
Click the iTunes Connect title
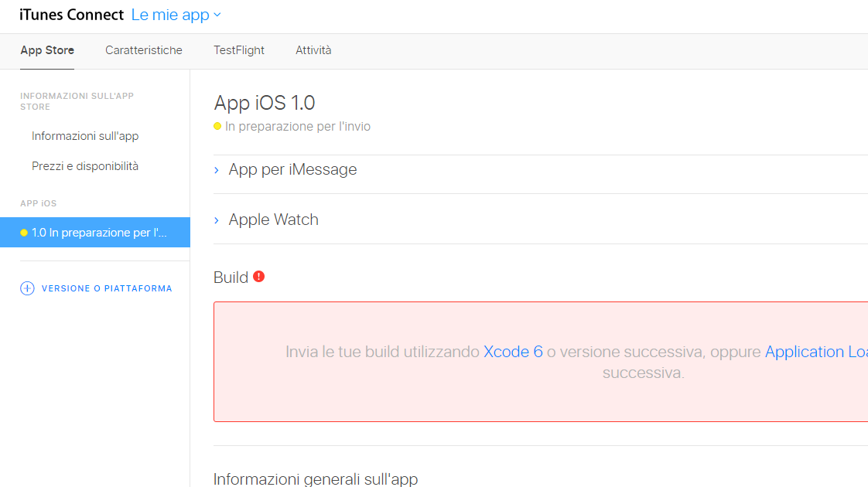pos(71,15)
